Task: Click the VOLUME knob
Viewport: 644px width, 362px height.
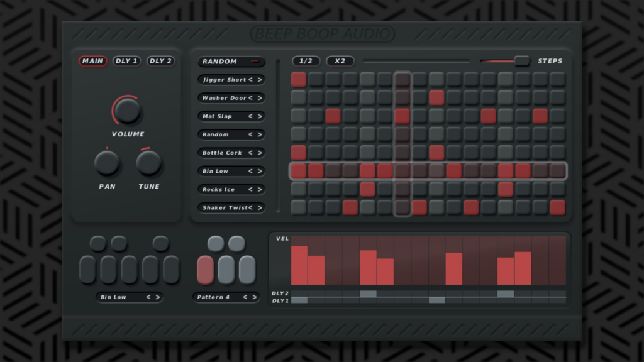Action: [x=127, y=111]
